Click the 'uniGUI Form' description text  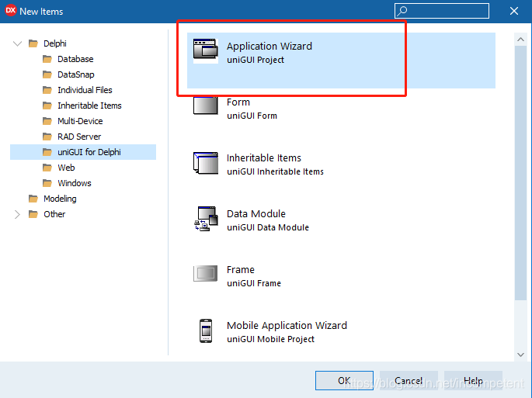252,116
